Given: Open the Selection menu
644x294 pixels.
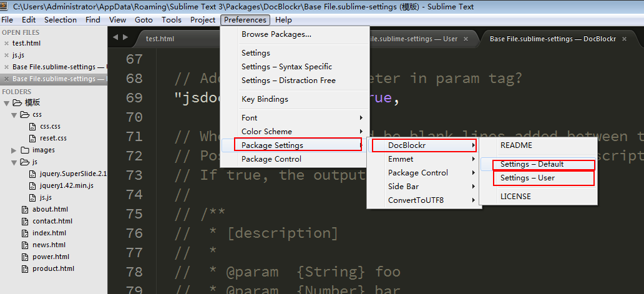Looking at the screenshot, I should tap(61, 20).
